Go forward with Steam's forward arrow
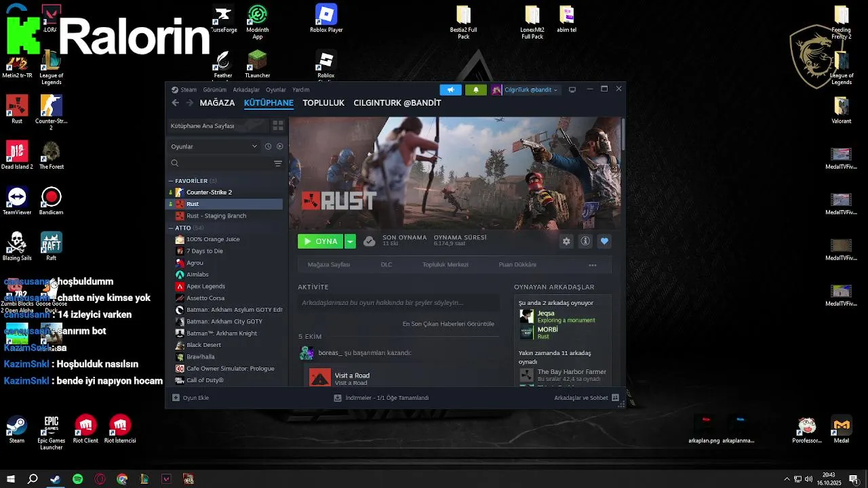The image size is (868, 488). tap(190, 103)
